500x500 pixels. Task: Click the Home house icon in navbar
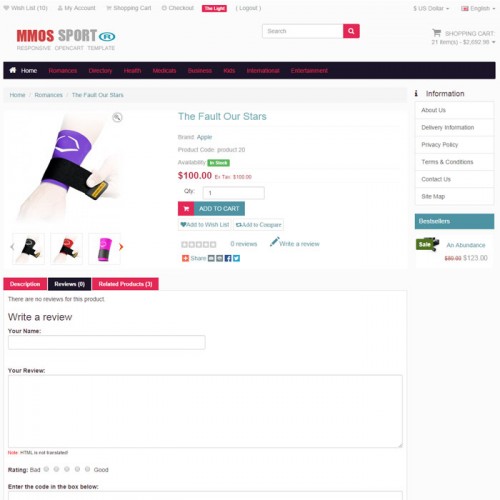13,70
